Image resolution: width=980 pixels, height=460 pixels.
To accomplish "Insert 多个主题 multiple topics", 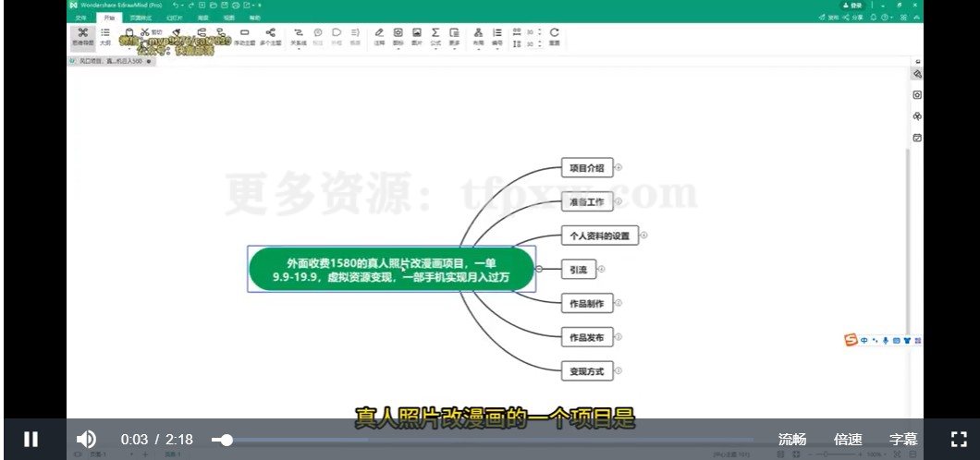I will click(x=270, y=37).
